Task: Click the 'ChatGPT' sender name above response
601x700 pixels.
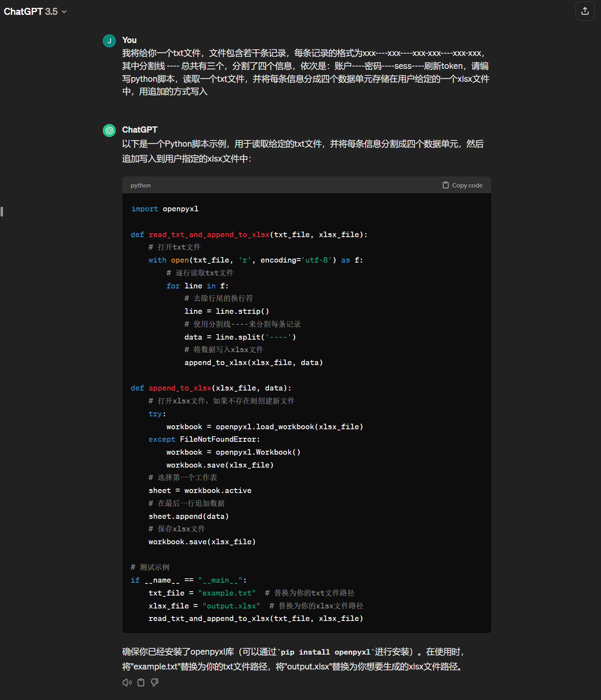Action: click(140, 130)
